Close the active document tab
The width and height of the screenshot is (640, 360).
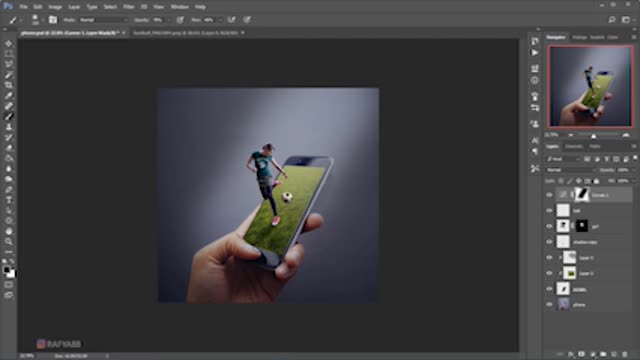124,33
